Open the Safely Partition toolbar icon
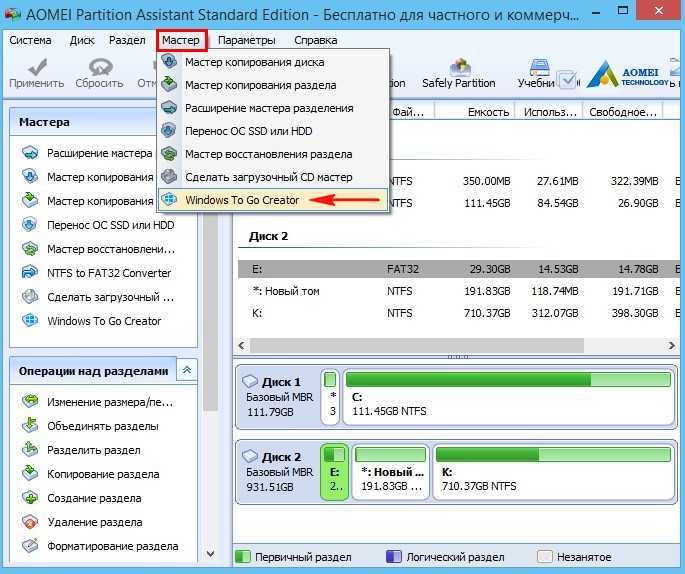 [460, 66]
